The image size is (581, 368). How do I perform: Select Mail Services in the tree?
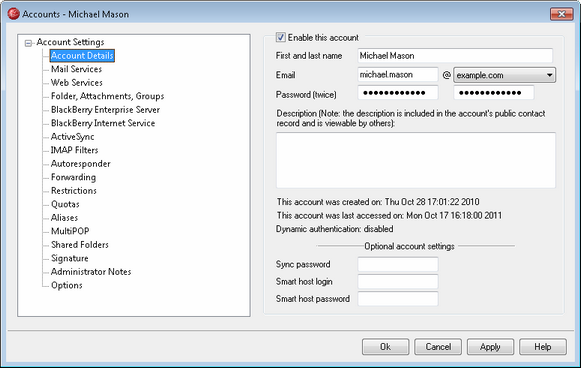(76, 69)
